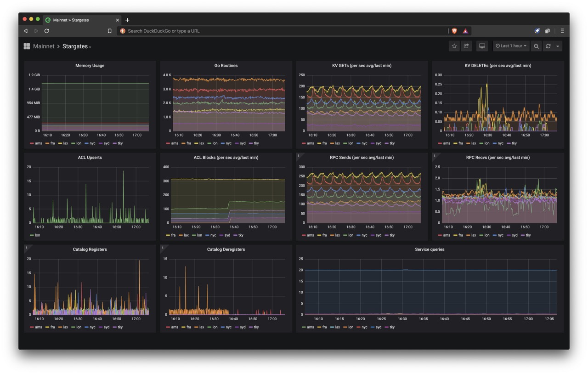Viewport: 588px width, 374px height.
Task: Open a new browser tab with the plus
Action: (127, 20)
